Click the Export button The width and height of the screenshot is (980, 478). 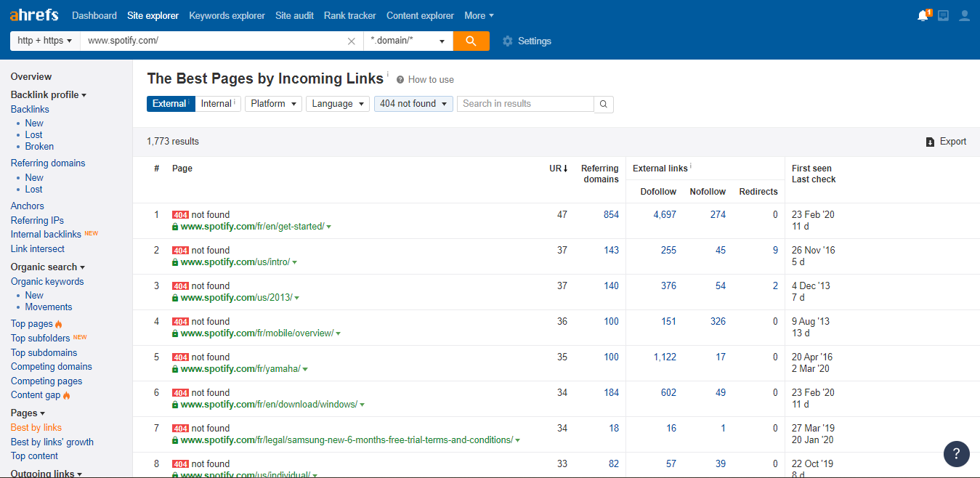point(946,141)
